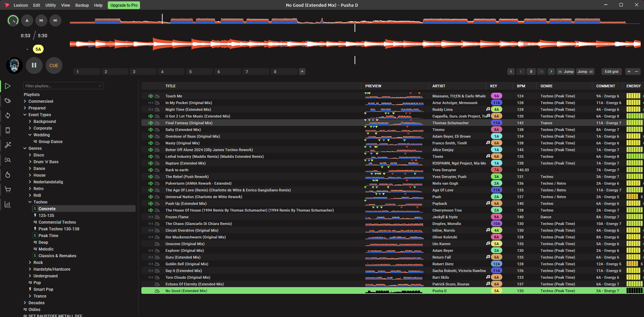Pause playback with the pause button

(34, 65)
